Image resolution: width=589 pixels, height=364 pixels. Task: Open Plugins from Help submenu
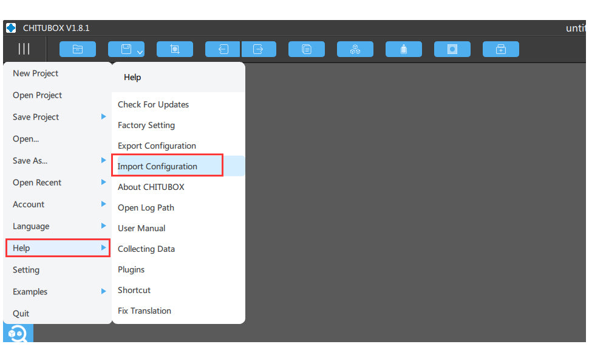179,269
